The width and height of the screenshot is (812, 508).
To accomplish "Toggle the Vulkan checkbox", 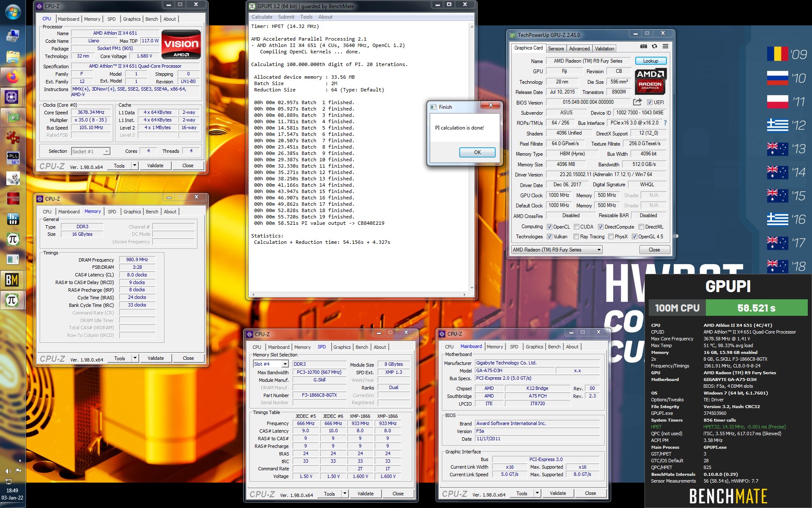I will pos(549,237).
